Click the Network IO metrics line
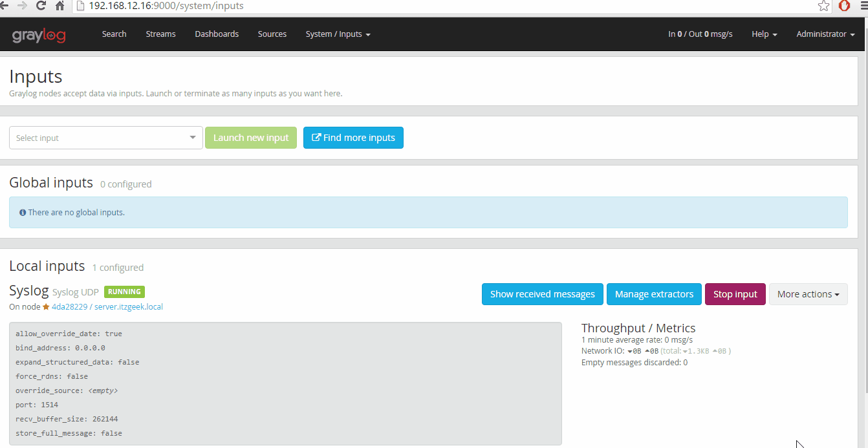The width and height of the screenshot is (868, 448). tap(656, 351)
